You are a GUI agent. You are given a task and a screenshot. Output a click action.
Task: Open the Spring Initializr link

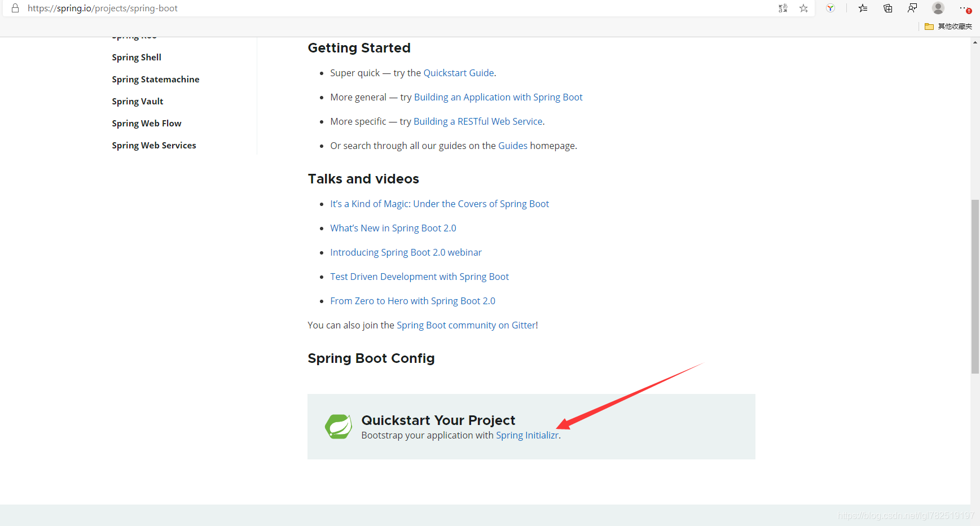[x=527, y=435]
